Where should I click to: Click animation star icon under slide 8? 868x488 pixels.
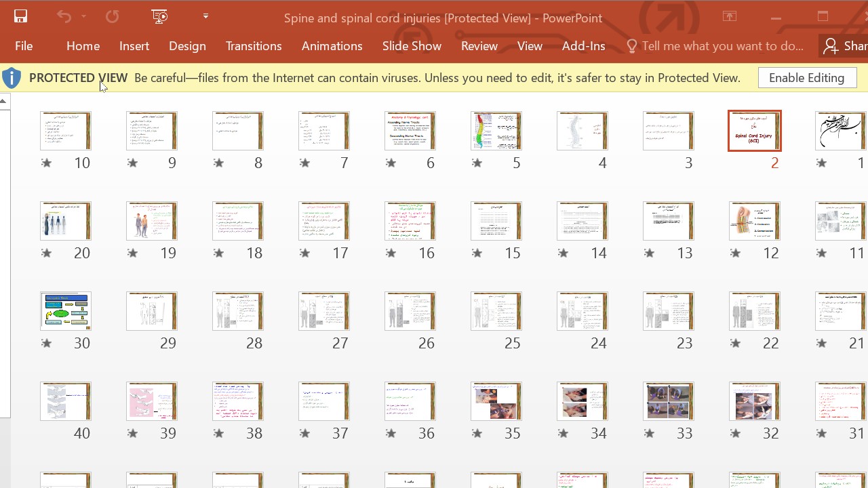[218, 163]
